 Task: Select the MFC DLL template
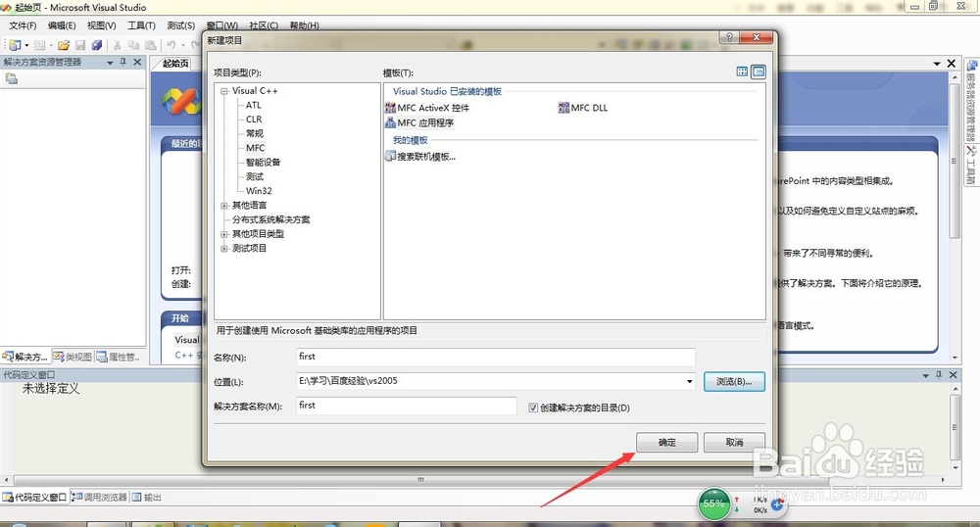pyautogui.click(x=583, y=108)
